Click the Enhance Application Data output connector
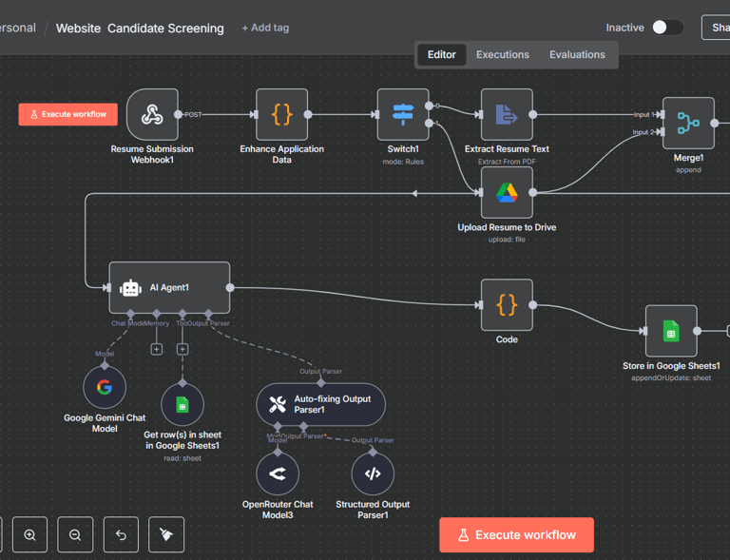Screen dimensions: 730x560 [x=308, y=114]
